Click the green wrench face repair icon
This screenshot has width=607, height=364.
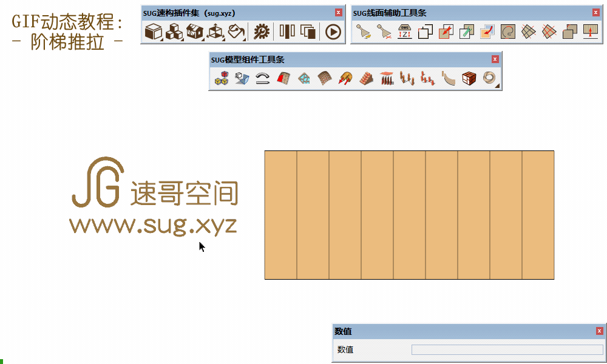pos(466,32)
